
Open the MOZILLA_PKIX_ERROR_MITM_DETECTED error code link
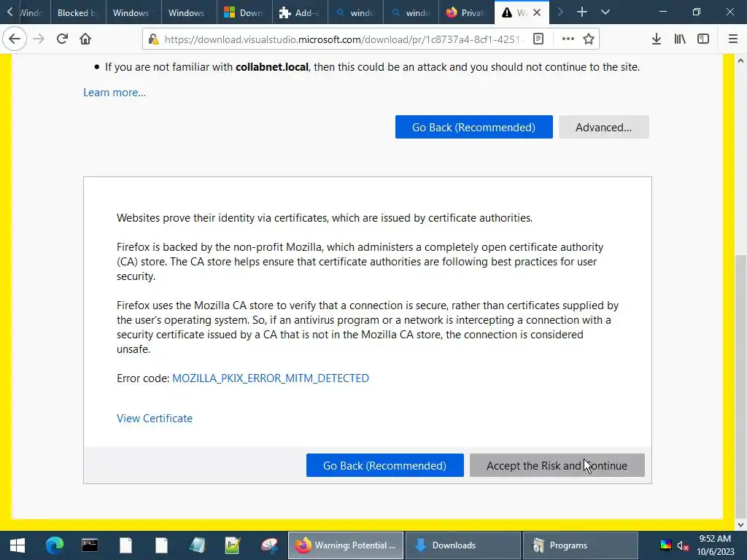tap(270, 378)
